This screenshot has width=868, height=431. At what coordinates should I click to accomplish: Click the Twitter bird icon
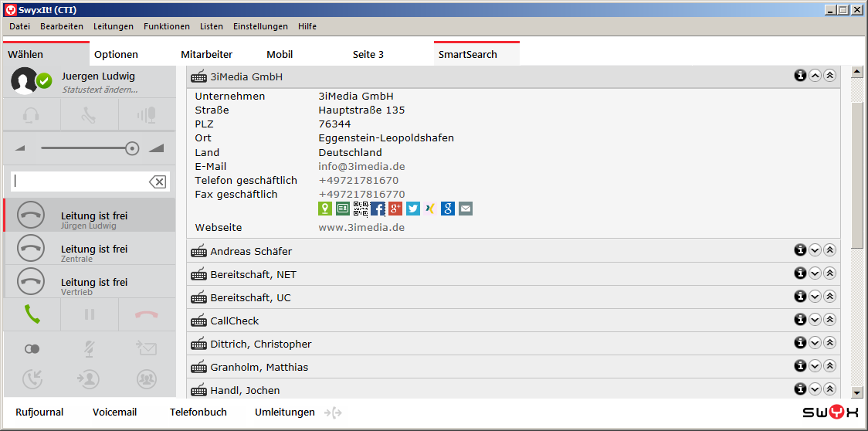413,209
